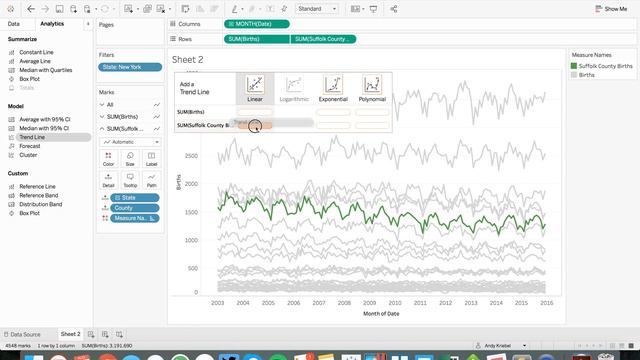This screenshot has width=640, height=360.
Task: Collapse the SUM(Suffolk...) marks section
Action: [102, 129]
